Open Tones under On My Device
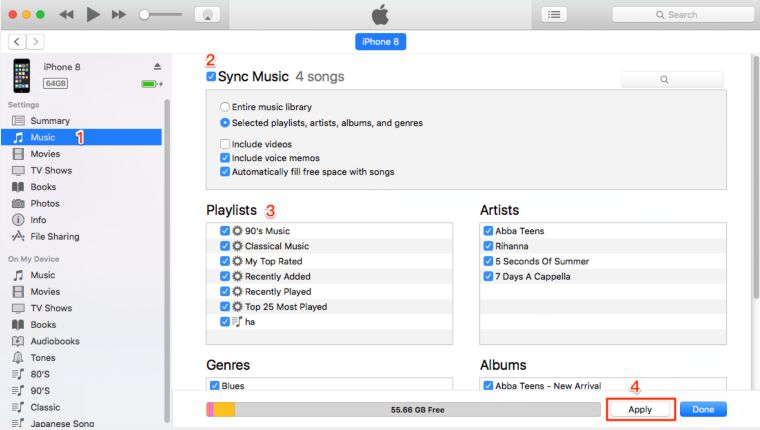Image resolution: width=760 pixels, height=430 pixels. pos(43,358)
